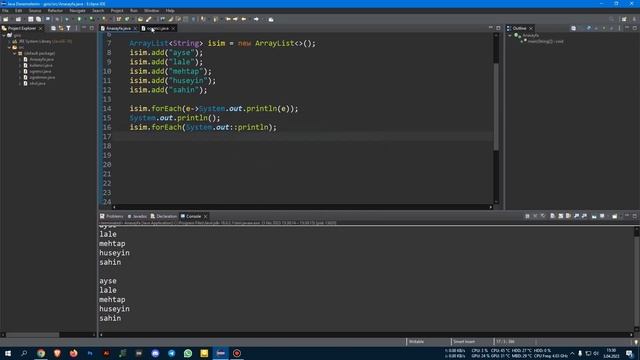Collapse All in Project Explorer toolbar

(x=53, y=28)
